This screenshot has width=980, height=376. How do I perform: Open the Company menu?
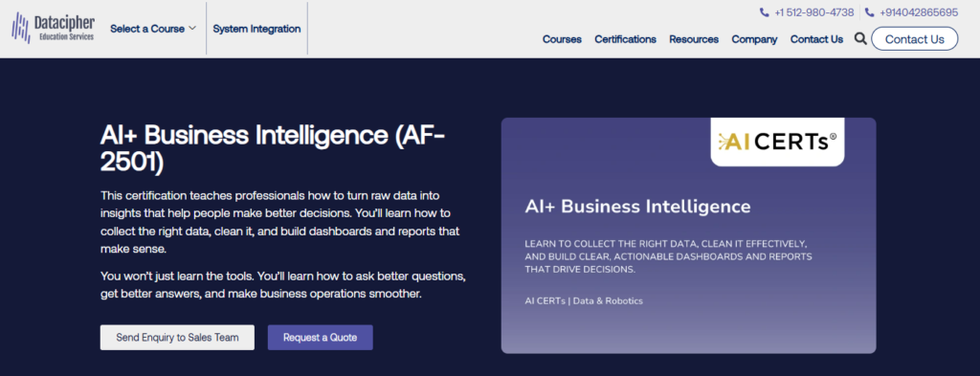click(x=754, y=39)
